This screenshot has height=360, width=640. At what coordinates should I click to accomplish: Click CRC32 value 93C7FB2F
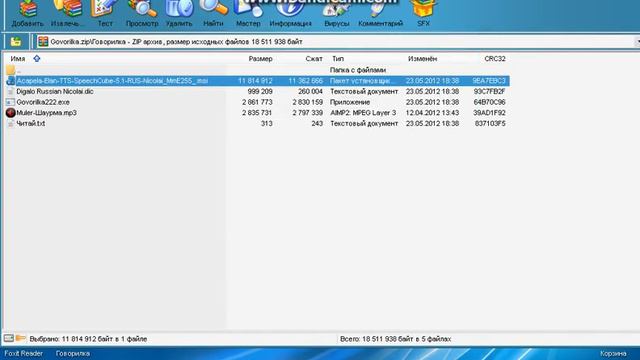(489, 91)
